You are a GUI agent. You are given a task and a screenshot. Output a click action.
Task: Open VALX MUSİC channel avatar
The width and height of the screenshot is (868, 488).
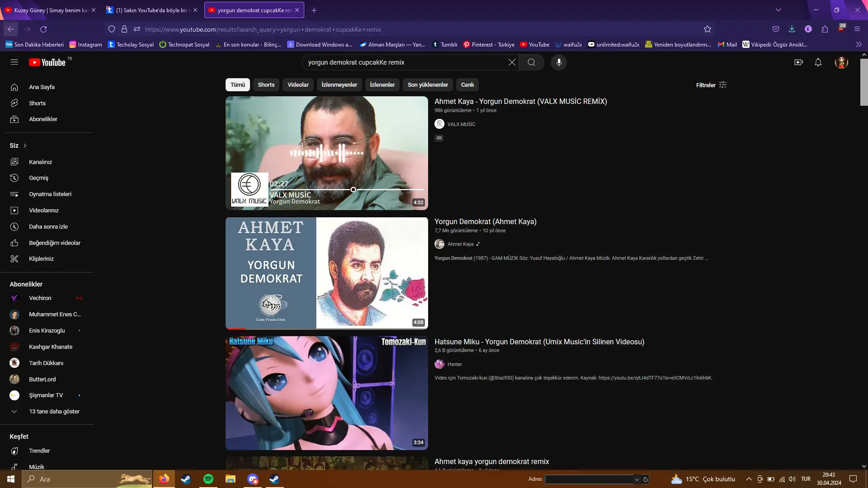pyautogui.click(x=439, y=124)
